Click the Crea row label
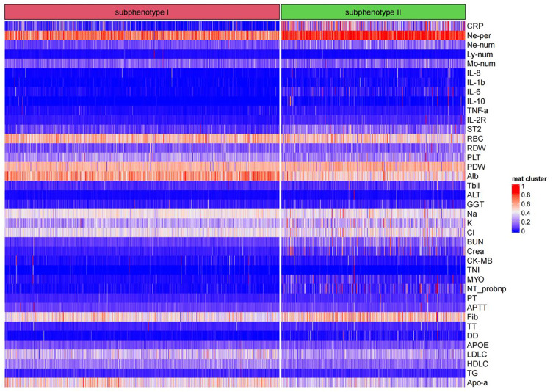The height and width of the screenshot is (392, 553). pos(475,251)
